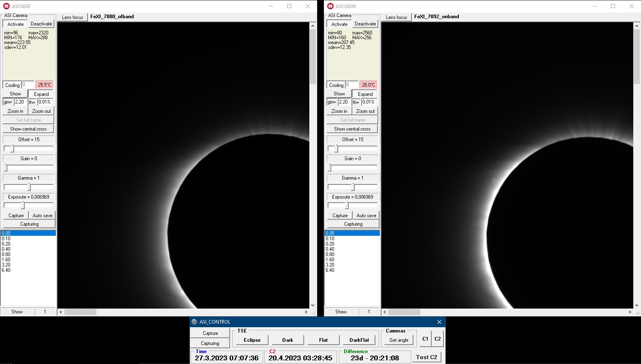Click the th= threshold field in ASI1600N
Screen dimensions: 641x364
coord(369,102)
